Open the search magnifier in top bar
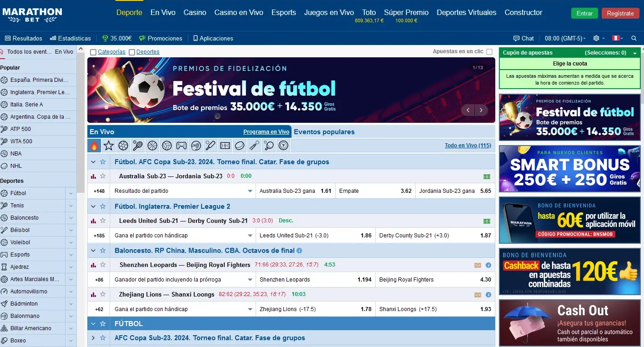Image resolution: width=644 pixels, height=347 pixels. pyautogui.click(x=634, y=38)
